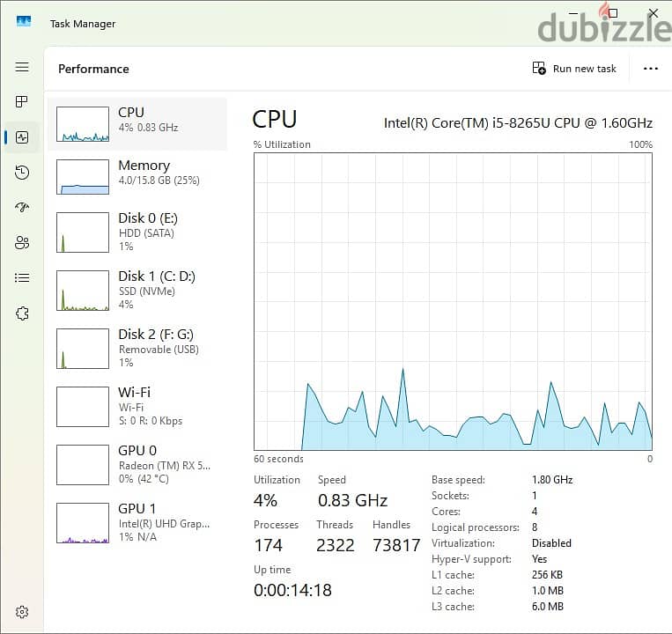
Task: Select the Wi-Fi entry
Action: point(137,406)
